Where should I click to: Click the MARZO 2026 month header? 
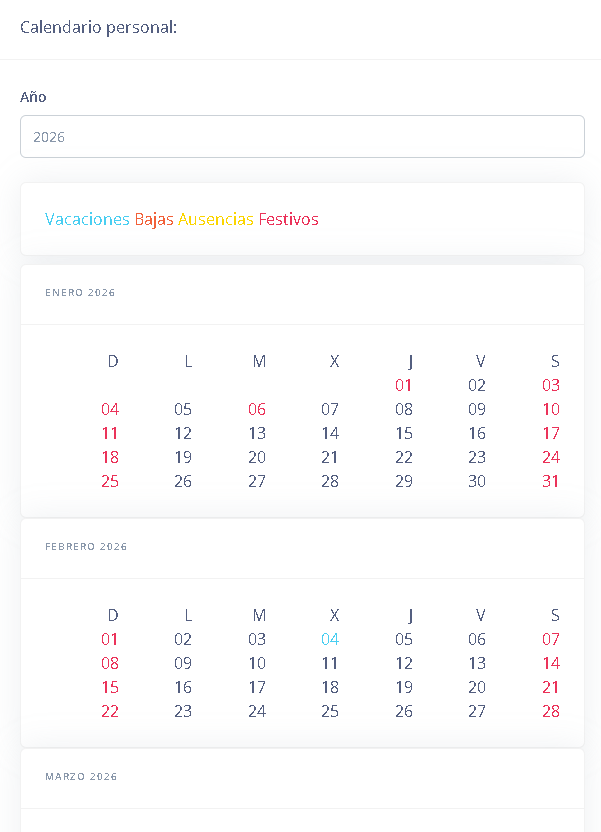[80, 777]
